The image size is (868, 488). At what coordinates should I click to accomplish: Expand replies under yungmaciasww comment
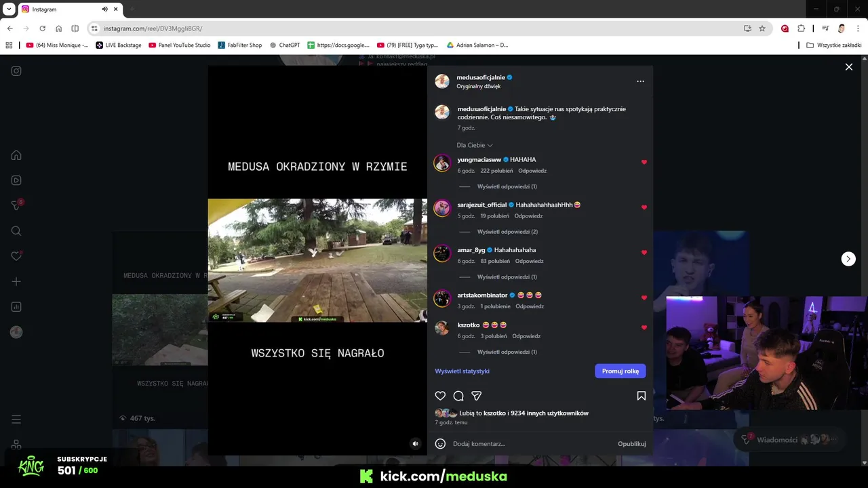coord(507,186)
